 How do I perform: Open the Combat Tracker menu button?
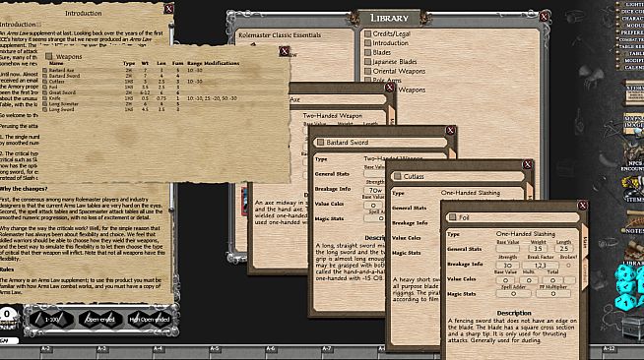(631, 39)
